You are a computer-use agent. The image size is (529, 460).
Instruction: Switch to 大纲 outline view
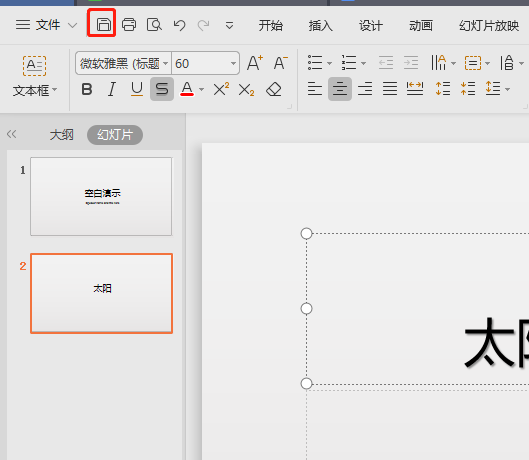(x=61, y=135)
